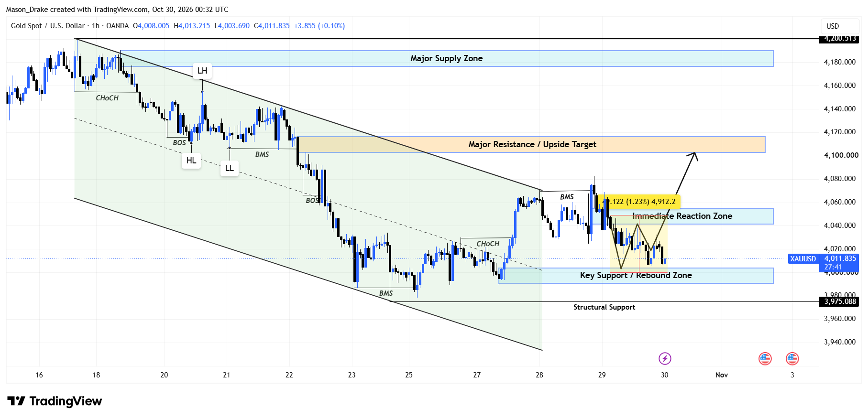Select the yellow (1.23%) 4,912.2 measurement label

640,202
